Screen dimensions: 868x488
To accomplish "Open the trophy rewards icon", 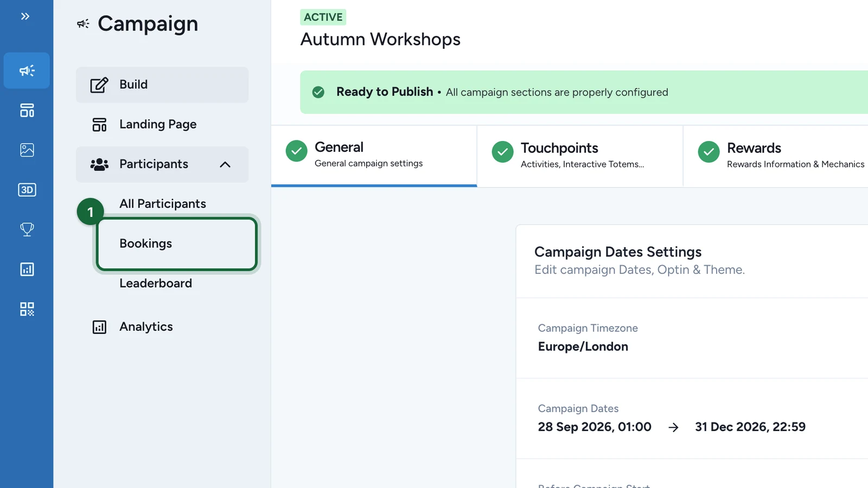I will (x=27, y=229).
